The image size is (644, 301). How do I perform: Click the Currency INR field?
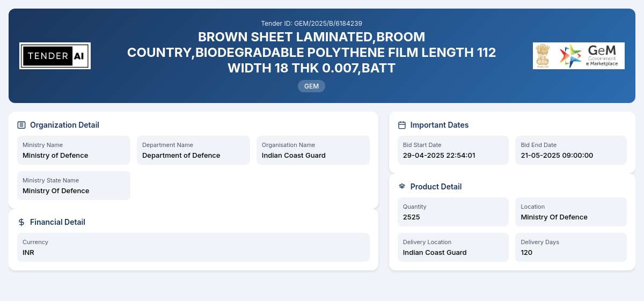(x=193, y=247)
